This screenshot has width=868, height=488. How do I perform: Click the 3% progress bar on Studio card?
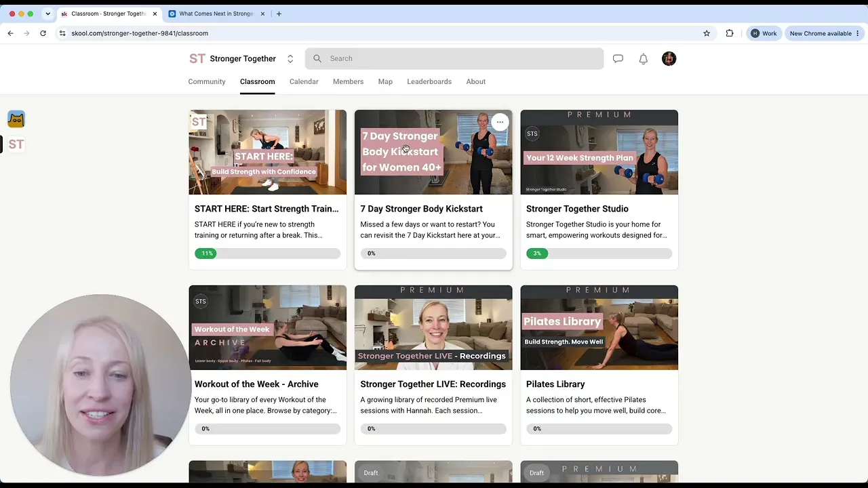coord(599,253)
